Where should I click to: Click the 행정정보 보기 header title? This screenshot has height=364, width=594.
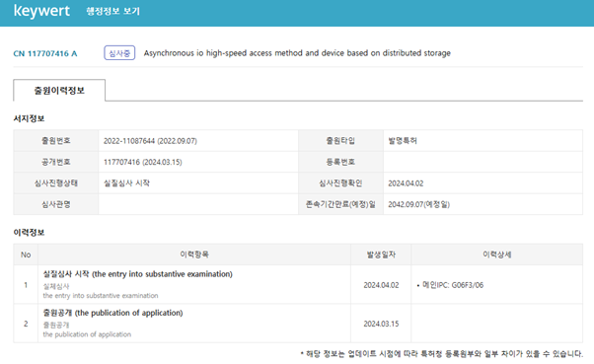113,11
